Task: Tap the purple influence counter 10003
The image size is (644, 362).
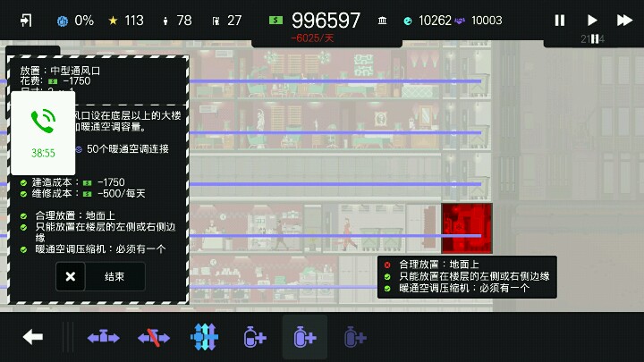Action: tap(479, 21)
